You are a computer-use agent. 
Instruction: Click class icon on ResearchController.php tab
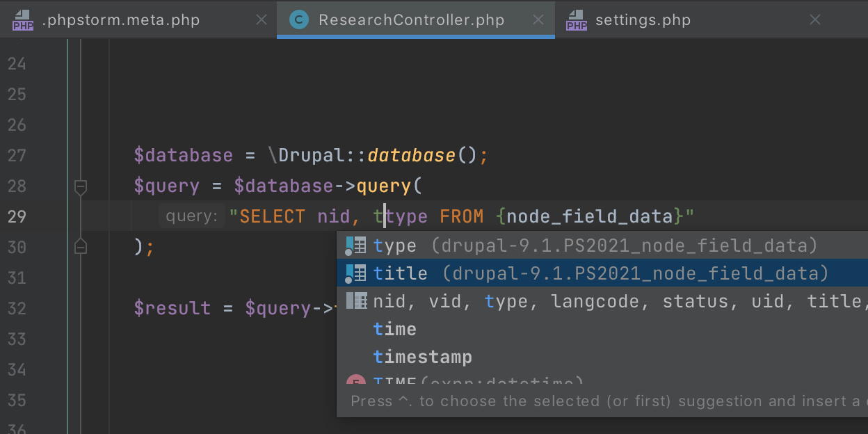299,20
